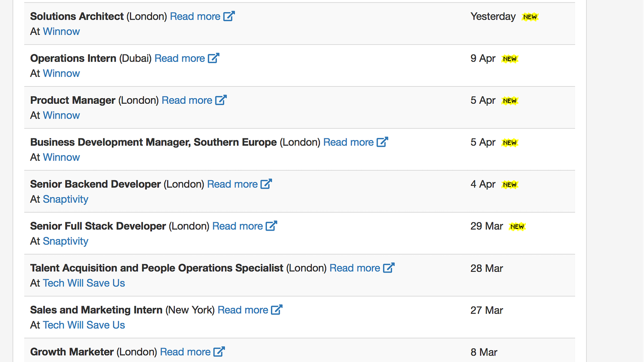Image resolution: width=644 pixels, height=362 pixels.
Task: Click external icon for Sales and Marketing Intern
Action: point(277,310)
